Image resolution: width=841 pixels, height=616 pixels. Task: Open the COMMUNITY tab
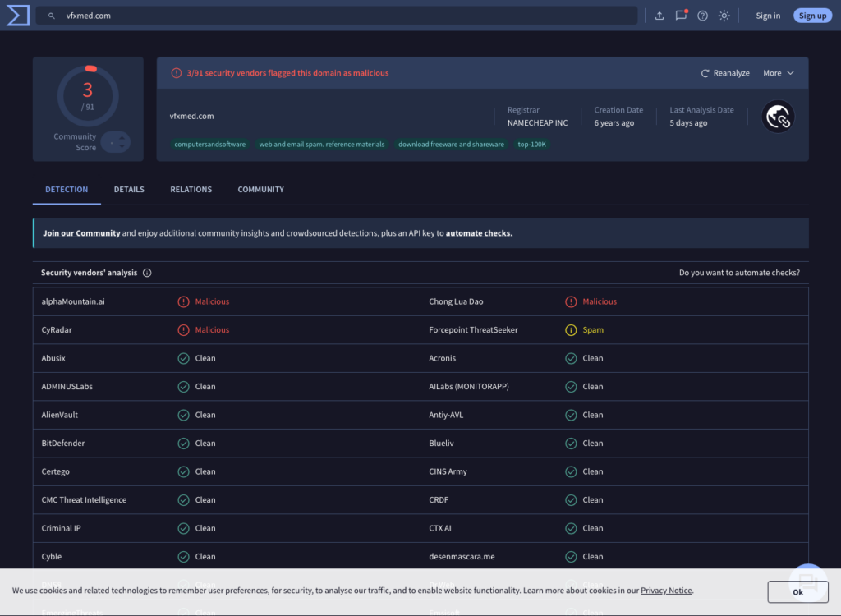coord(260,190)
